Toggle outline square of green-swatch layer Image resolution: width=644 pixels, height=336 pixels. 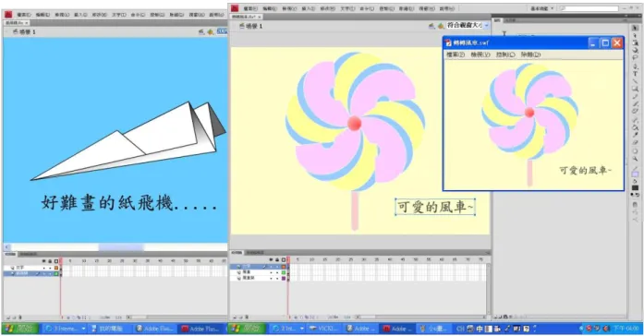284,272
